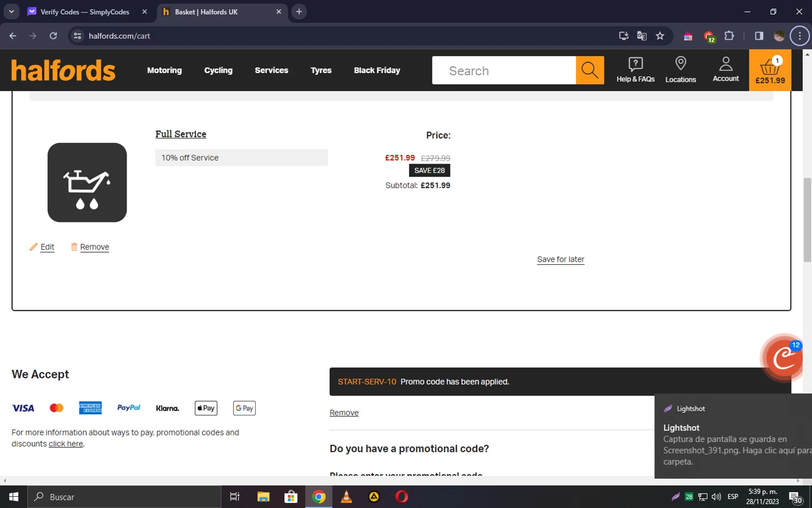The image size is (812, 508).
Task: Open the basket showing £251.99
Action: point(770,70)
